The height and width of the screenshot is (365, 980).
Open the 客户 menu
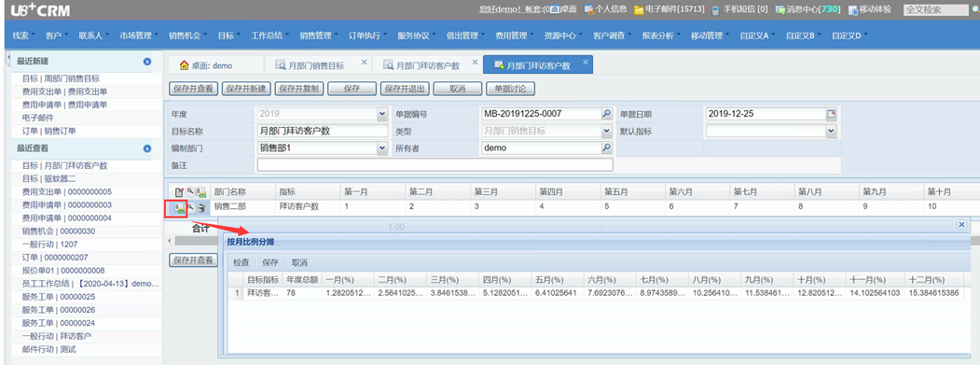pyautogui.click(x=56, y=35)
